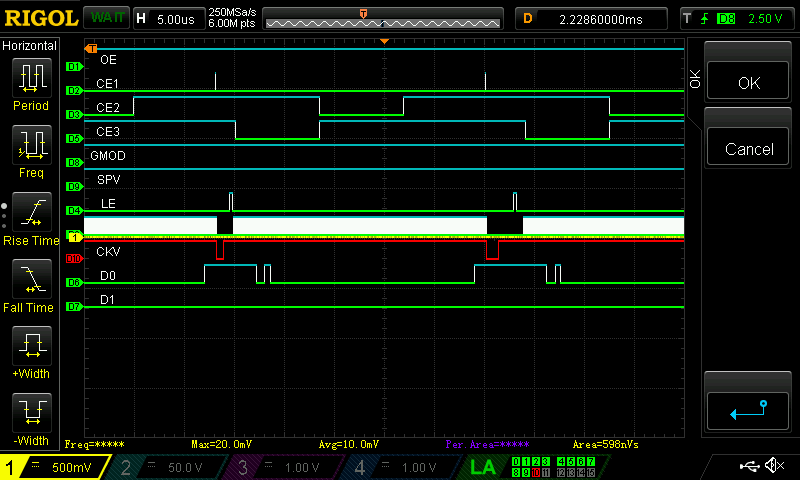Screen dimensions: 800x480
Task: Open the LA logic analyzer tab
Action: 483,466
